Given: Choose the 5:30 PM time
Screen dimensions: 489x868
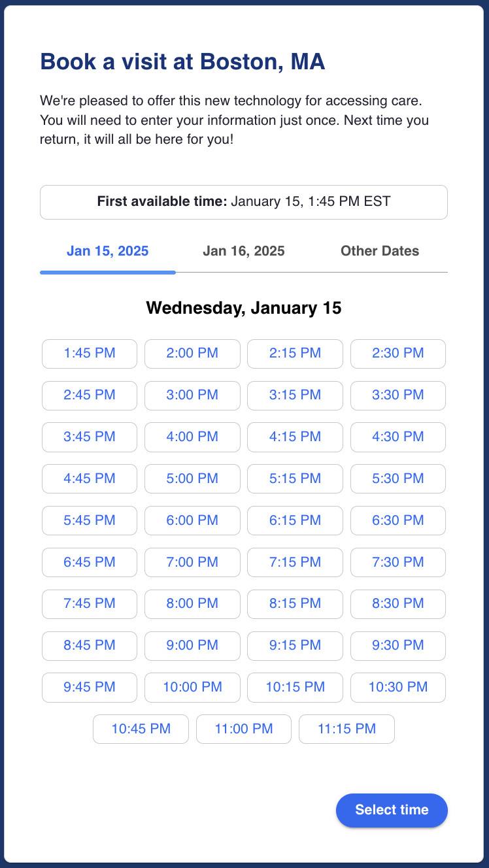Looking at the screenshot, I should click(x=398, y=479).
